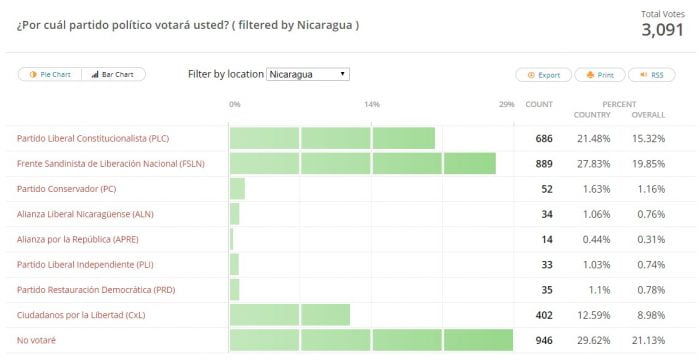Click the COUNT column header
700x360 pixels.
(x=539, y=105)
